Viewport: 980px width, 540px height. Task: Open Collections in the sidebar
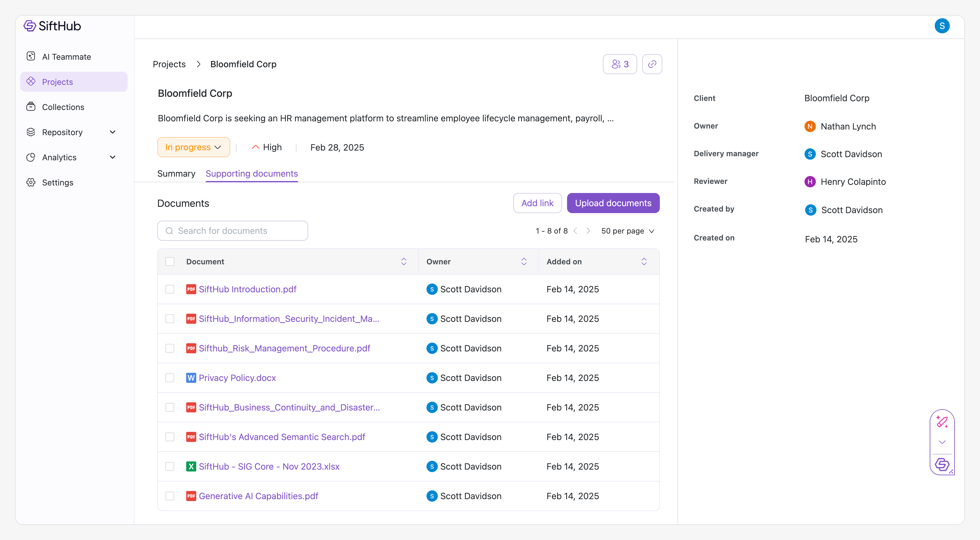point(63,107)
